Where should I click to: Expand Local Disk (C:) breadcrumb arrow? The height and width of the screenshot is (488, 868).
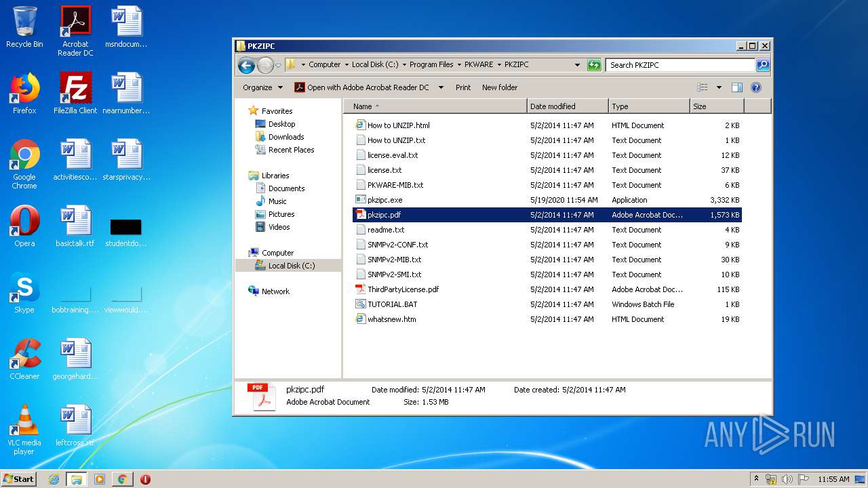click(404, 65)
